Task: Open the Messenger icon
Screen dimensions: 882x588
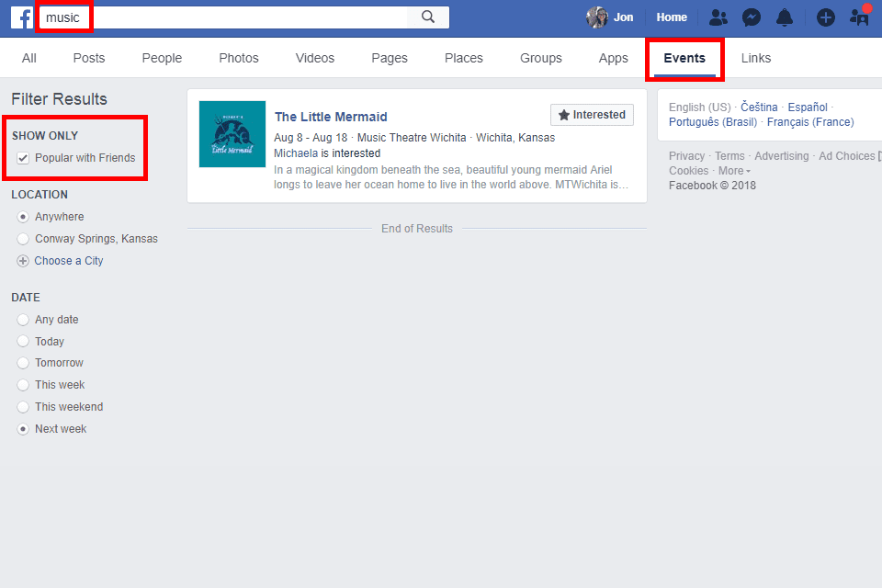Action: pos(752,17)
